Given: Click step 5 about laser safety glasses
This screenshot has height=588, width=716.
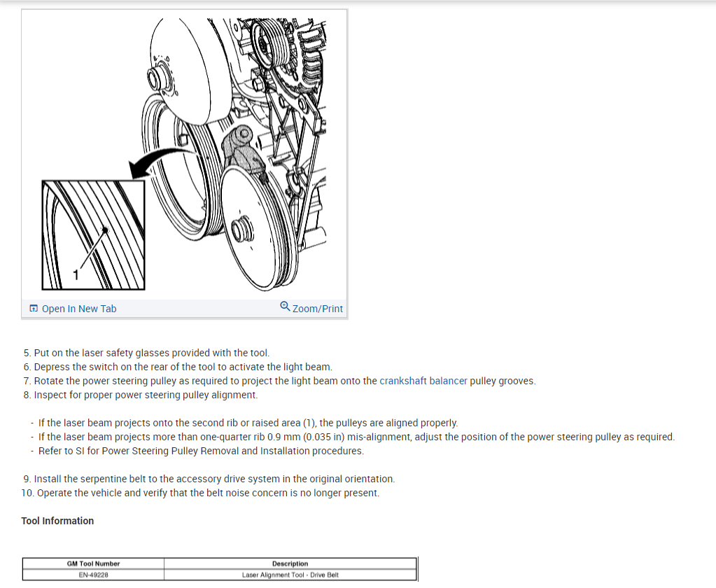Looking at the screenshot, I should 146,353.
